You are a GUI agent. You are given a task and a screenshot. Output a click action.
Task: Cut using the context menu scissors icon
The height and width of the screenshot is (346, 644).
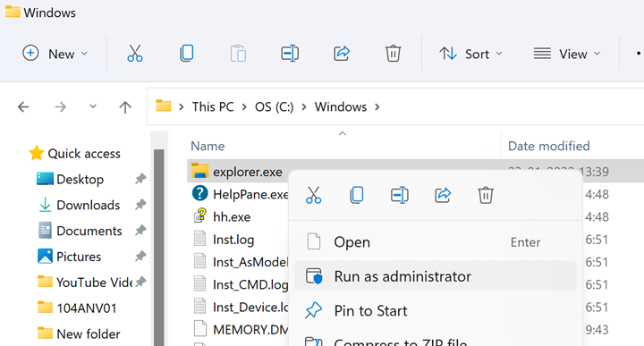click(313, 195)
